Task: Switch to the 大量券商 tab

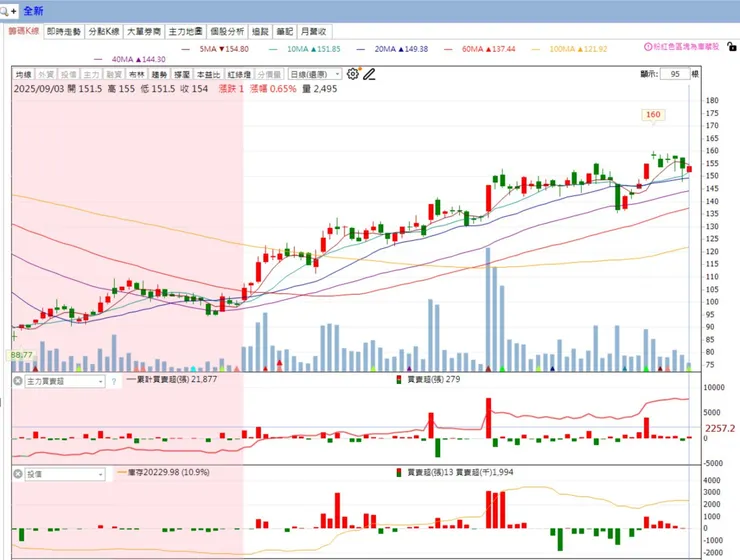Action: click(144, 32)
